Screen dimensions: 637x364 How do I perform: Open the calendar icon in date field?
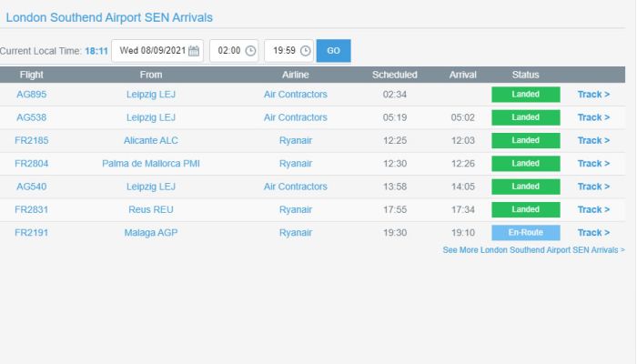pos(192,51)
